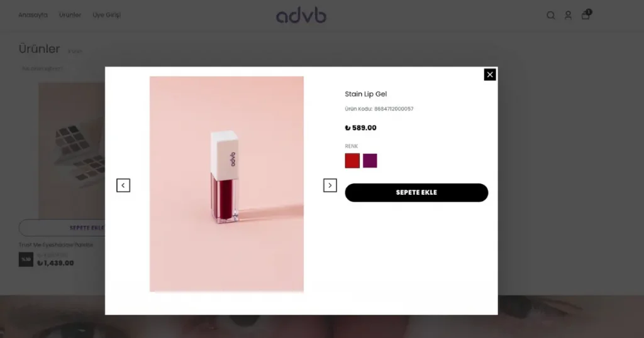Go to Anasayfa in the navigation
644x338 pixels.
[x=33, y=15]
